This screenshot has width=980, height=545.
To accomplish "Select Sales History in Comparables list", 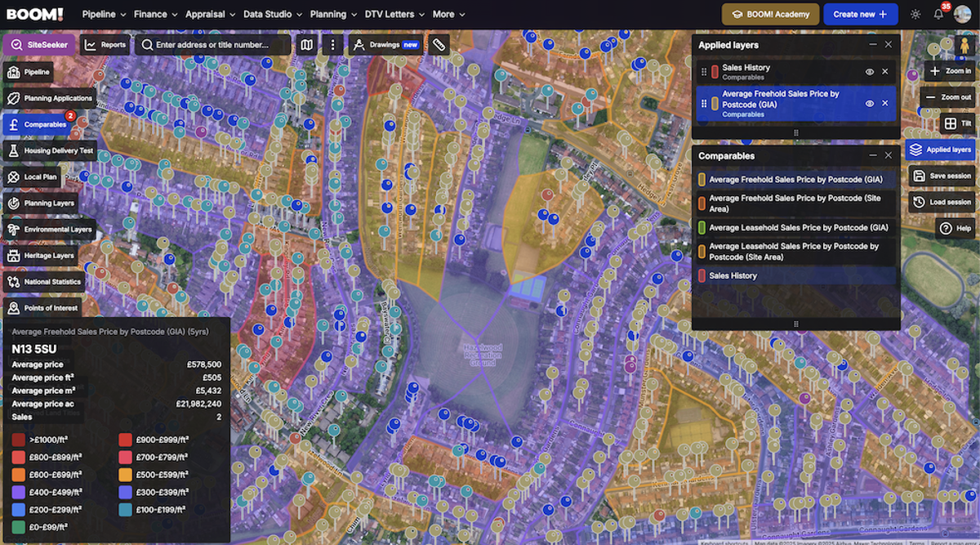I will 795,275.
